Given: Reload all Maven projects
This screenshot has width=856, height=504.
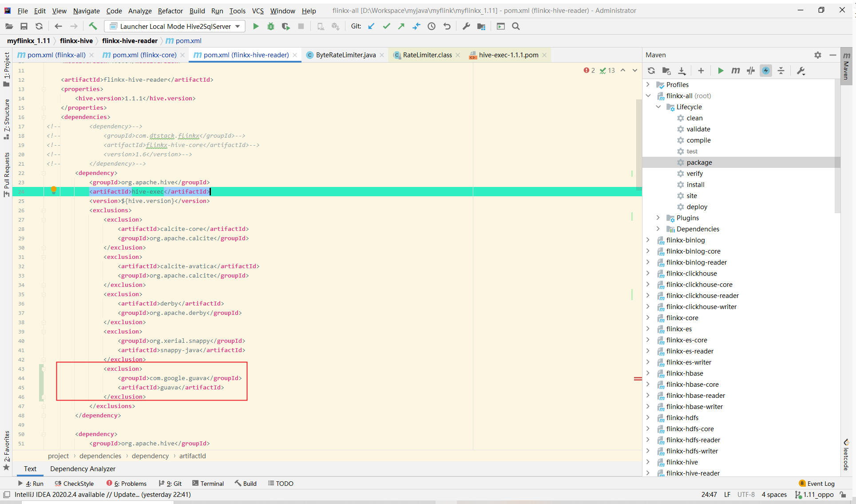Looking at the screenshot, I should coord(651,71).
